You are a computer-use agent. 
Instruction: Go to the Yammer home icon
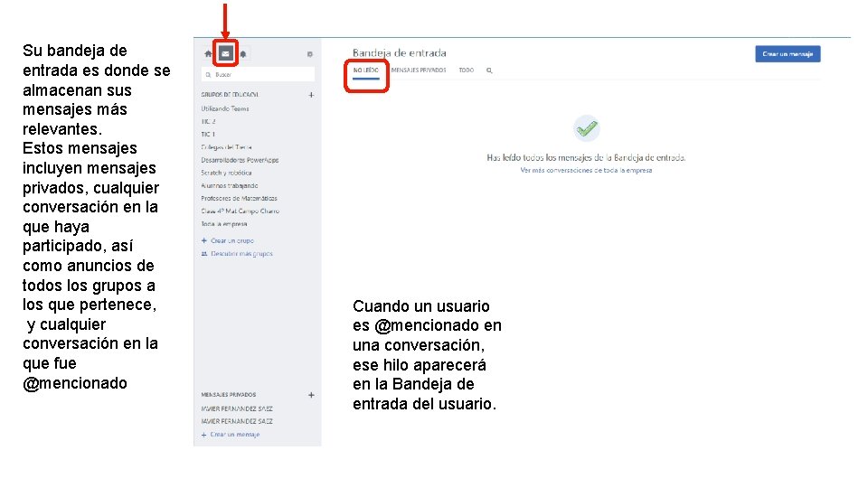tap(208, 53)
